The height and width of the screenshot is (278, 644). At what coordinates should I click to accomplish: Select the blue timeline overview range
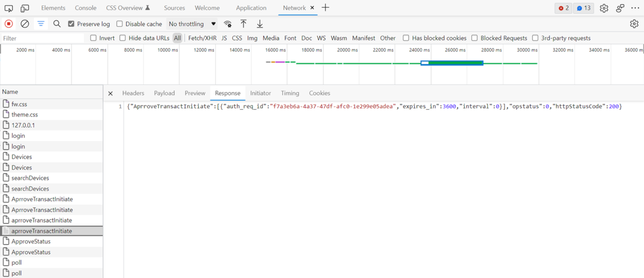pyautogui.click(x=452, y=63)
